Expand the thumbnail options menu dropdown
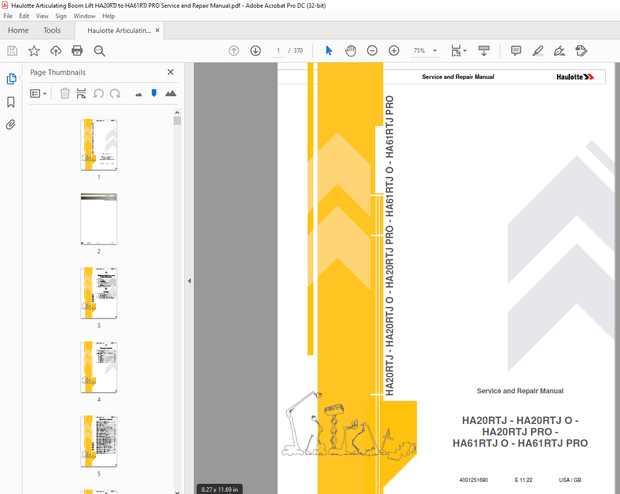Screen dimensions: 620x494 [38, 93]
